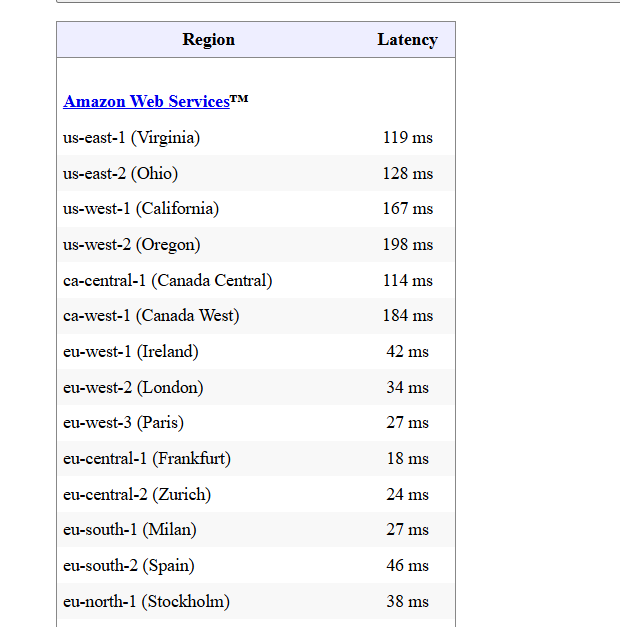Select the Milan row 27 ms value

click(x=408, y=530)
